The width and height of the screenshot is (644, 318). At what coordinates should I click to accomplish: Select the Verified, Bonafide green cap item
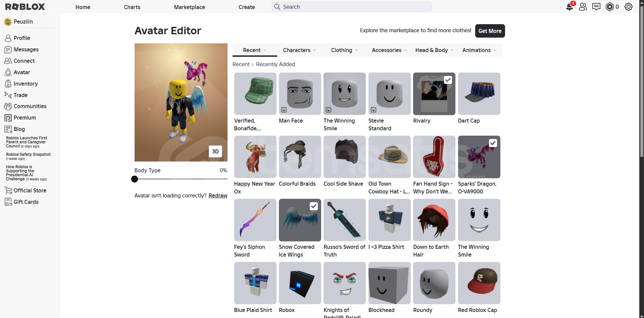pyautogui.click(x=255, y=94)
